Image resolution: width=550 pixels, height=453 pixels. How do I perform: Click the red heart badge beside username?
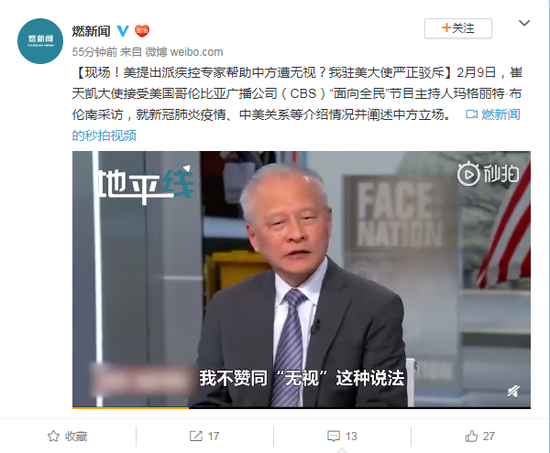142,31
